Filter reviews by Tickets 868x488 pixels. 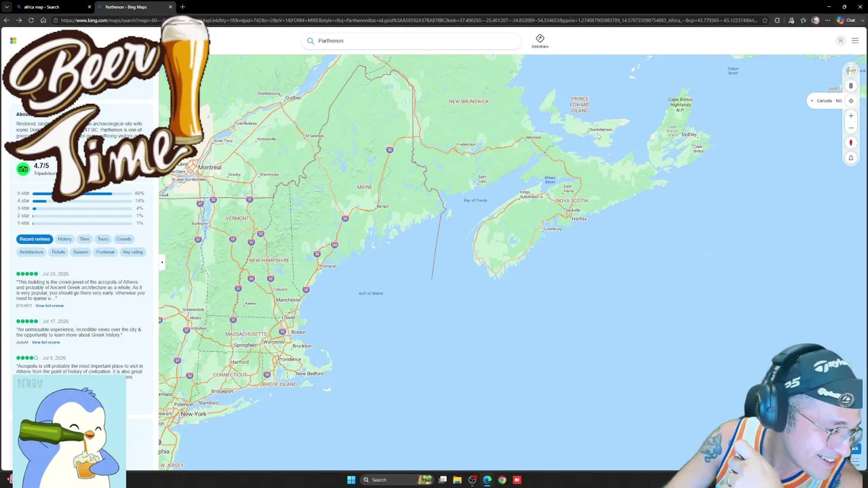pyautogui.click(x=58, y=252)
